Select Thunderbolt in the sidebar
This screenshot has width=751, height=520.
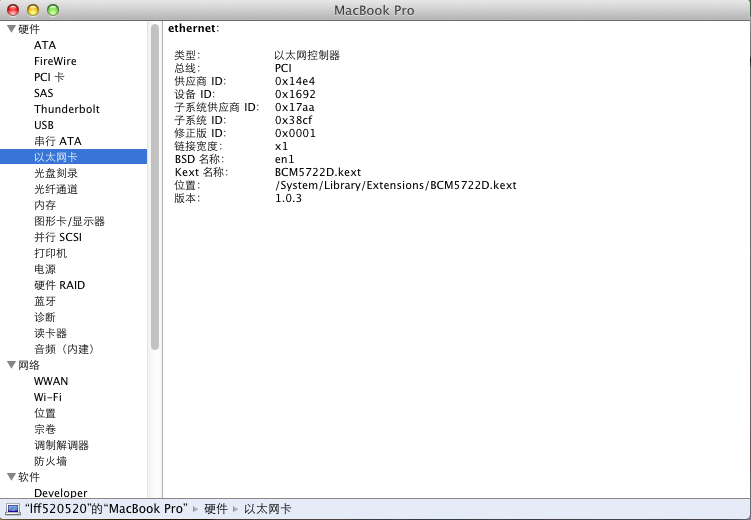pos(66,109)
